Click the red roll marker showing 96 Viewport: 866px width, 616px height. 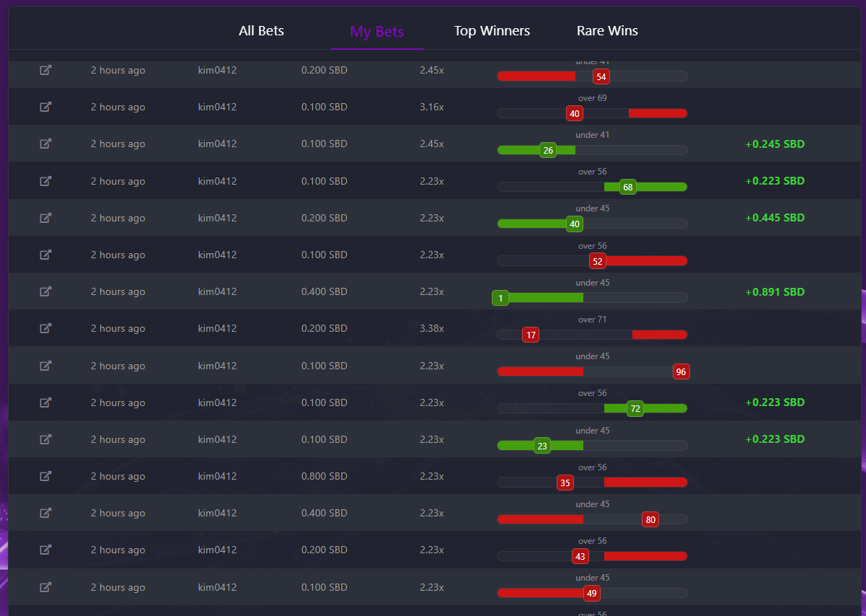pos(681,372)
